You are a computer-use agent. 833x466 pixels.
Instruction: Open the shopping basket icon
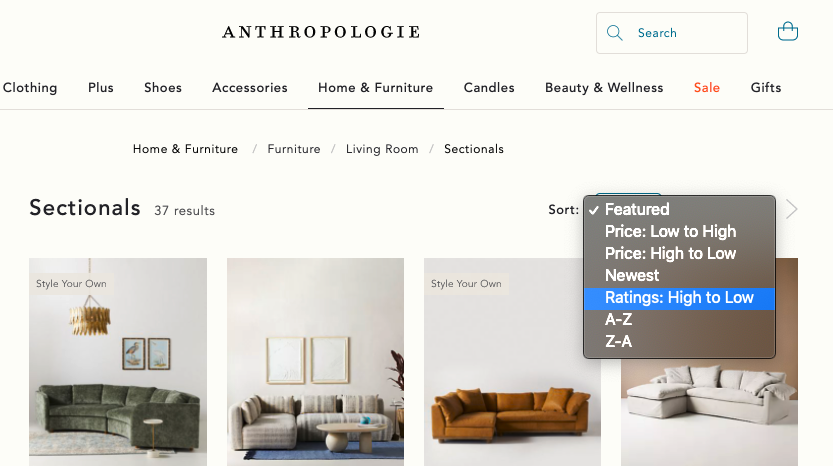[787, 31]
